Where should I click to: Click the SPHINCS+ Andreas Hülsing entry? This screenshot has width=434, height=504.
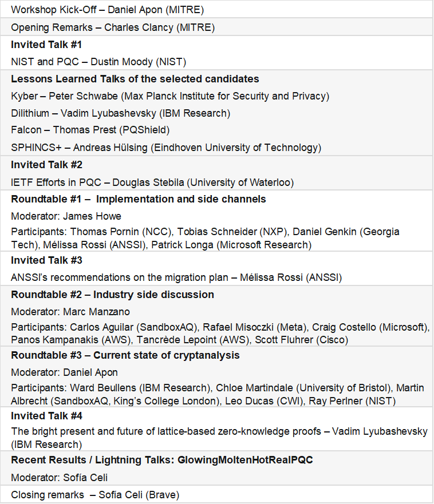click(166, 148)
